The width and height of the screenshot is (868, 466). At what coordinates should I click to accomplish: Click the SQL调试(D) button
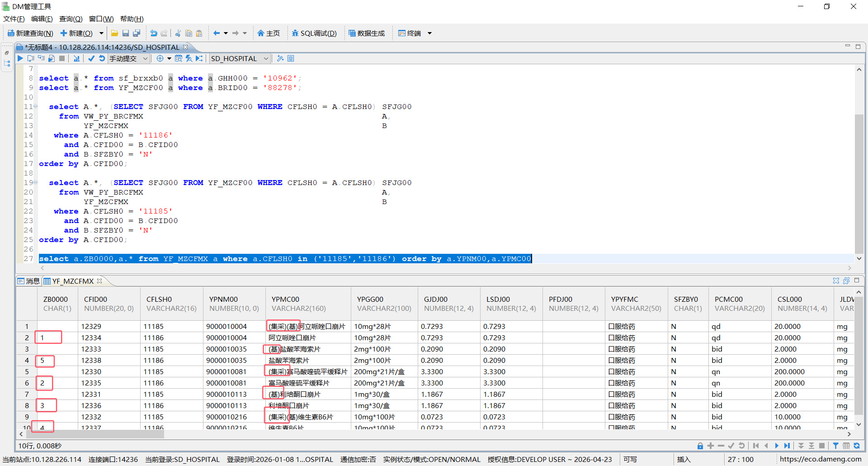click(x=314, y=33)
